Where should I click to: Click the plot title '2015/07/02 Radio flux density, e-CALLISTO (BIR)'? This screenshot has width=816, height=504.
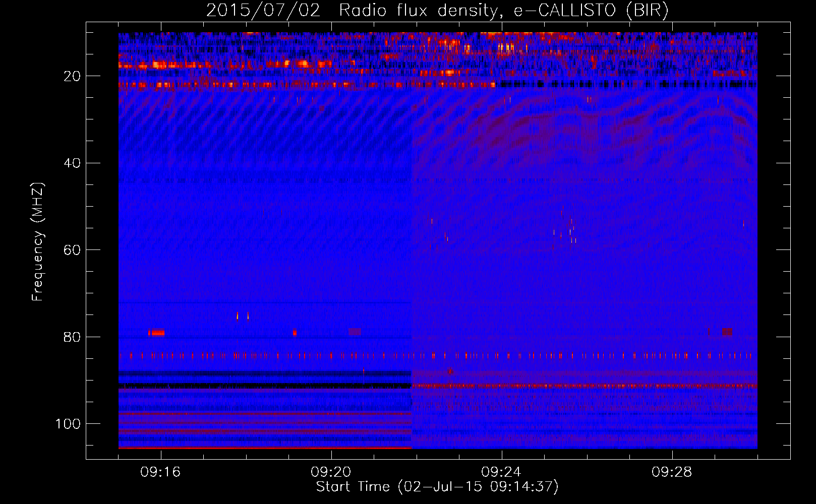[437, 11]
